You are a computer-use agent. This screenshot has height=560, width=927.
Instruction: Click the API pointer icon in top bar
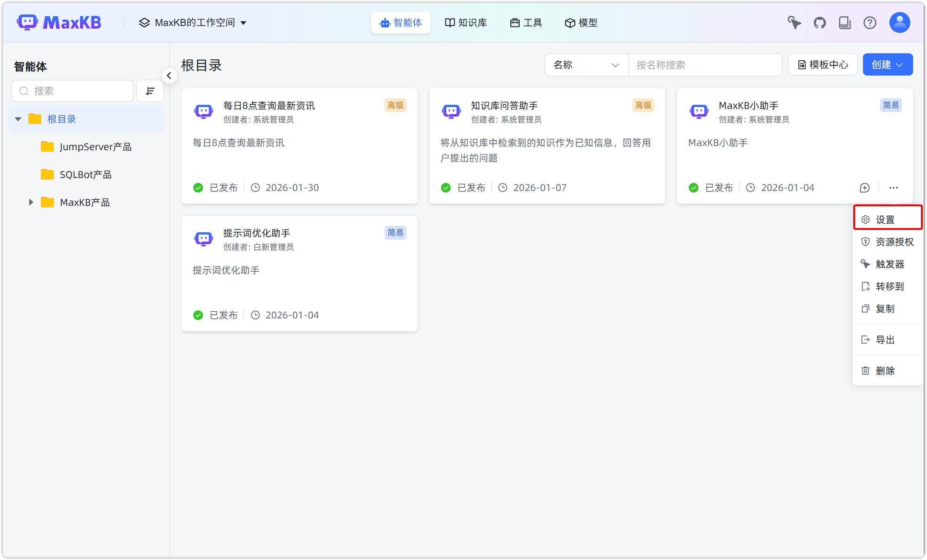[794, 22]
